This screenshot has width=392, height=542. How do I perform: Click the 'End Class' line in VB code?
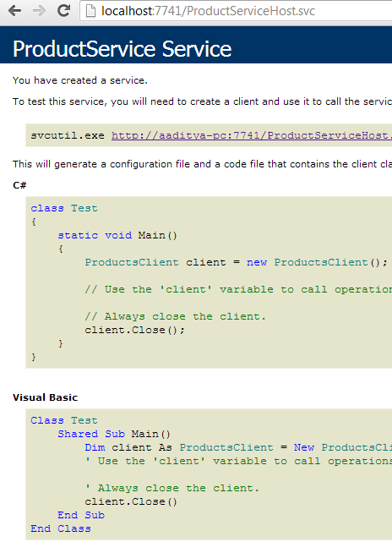coord(61,528)
